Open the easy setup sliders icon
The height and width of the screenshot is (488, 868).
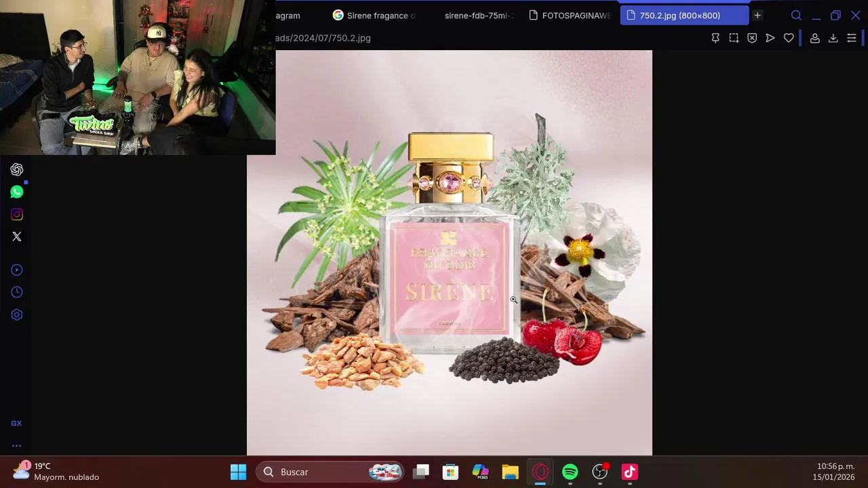click(852, 38)
